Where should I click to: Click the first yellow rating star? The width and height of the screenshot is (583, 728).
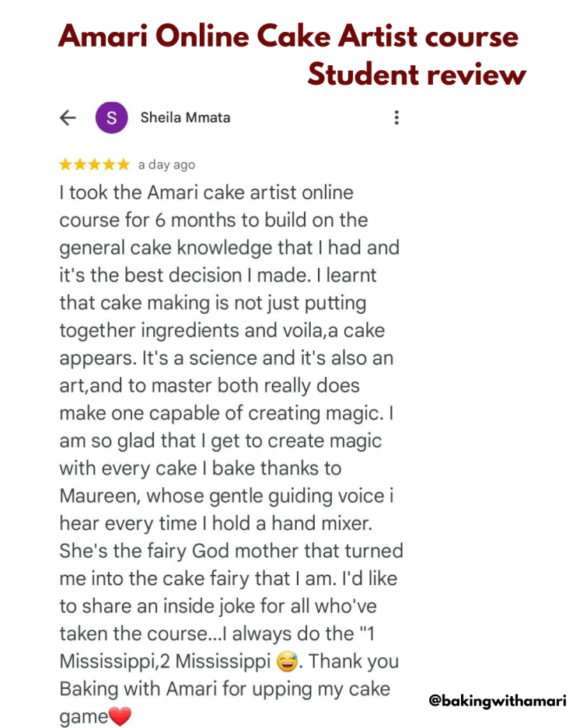(x=66, y=165)
